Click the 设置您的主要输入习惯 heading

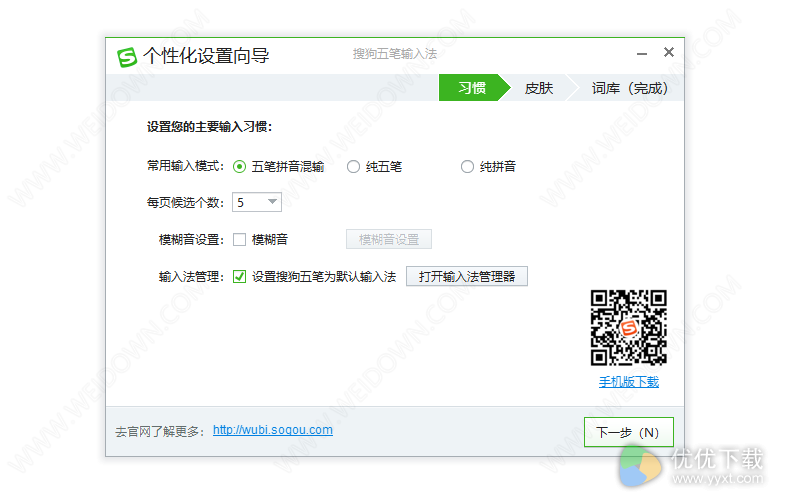[x=209, y=127]
